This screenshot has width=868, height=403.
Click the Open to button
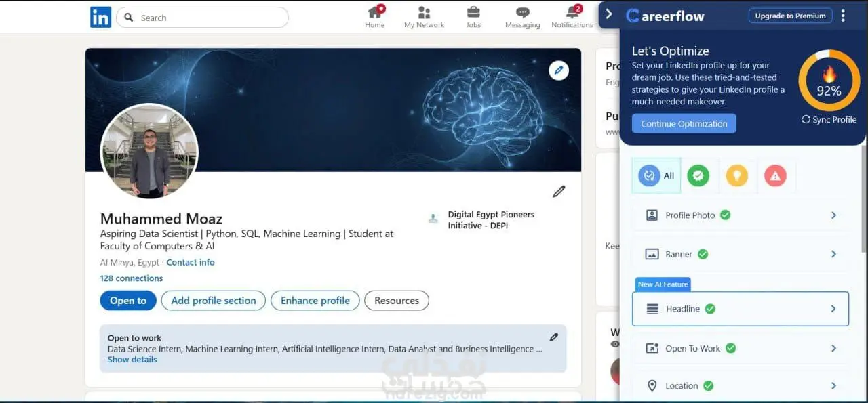128,301
